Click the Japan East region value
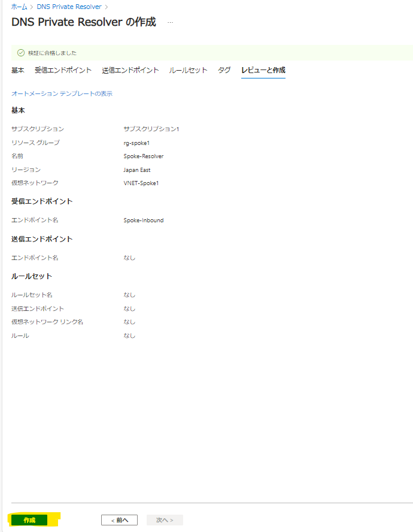 coord(137,170)
